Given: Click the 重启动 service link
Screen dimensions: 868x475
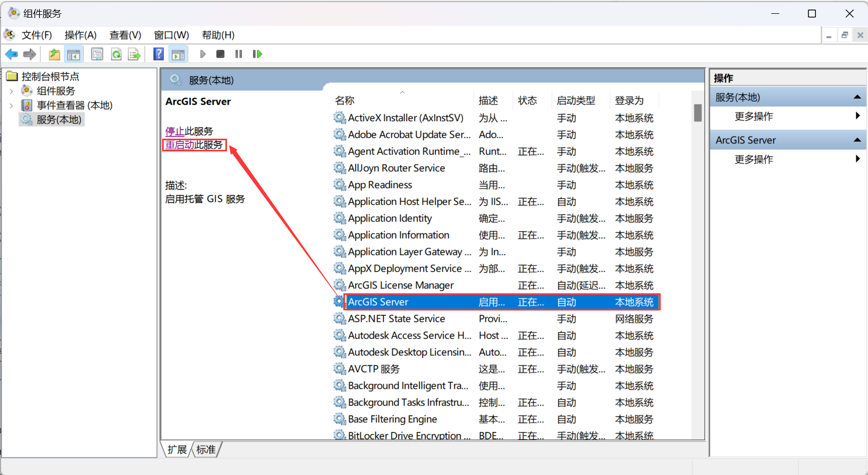Looking at the screenshot, I should click(180, 145).
